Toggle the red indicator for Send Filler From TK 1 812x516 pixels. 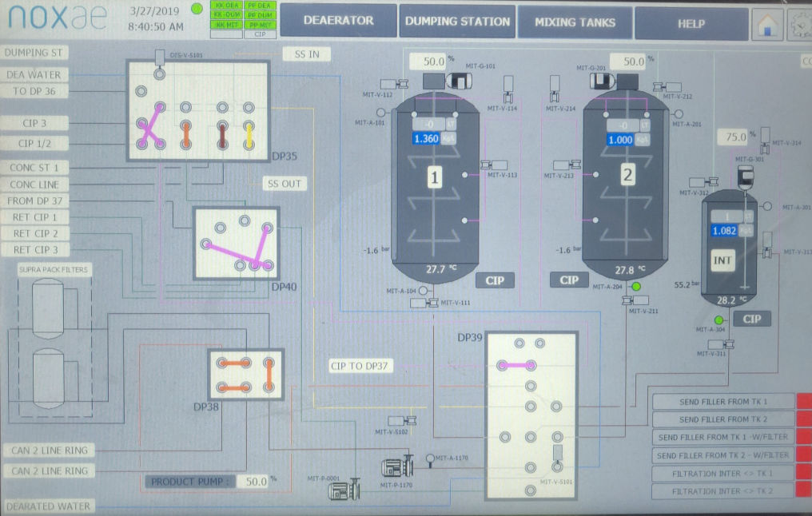(803, 401)
